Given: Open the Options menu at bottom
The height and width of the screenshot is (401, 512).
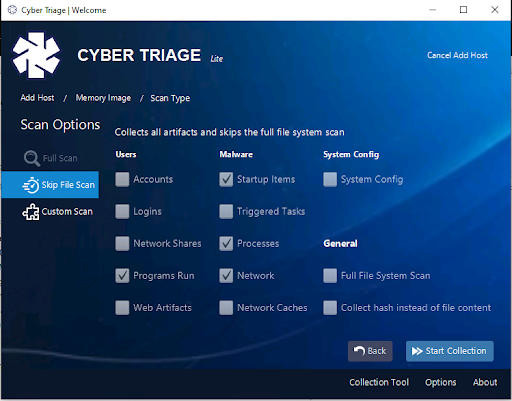Looking at the screenshot, I should point(440,383).
